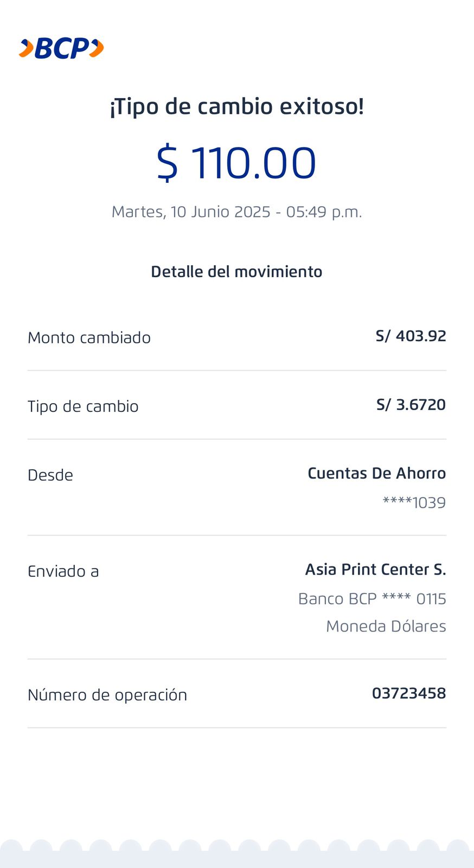The image size is (474, 868).
Task: Select the masked account number ****1039
Action: pyautogui.click(x=414, y=502)
